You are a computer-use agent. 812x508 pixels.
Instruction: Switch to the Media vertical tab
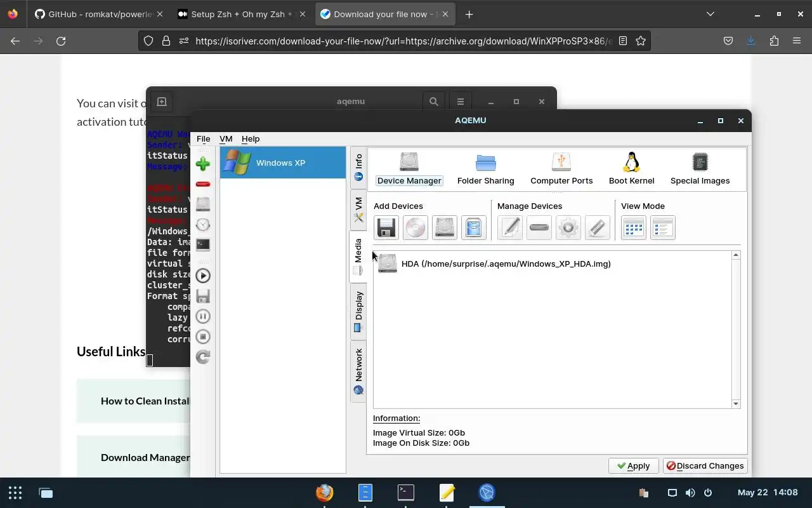pos(358,257)
